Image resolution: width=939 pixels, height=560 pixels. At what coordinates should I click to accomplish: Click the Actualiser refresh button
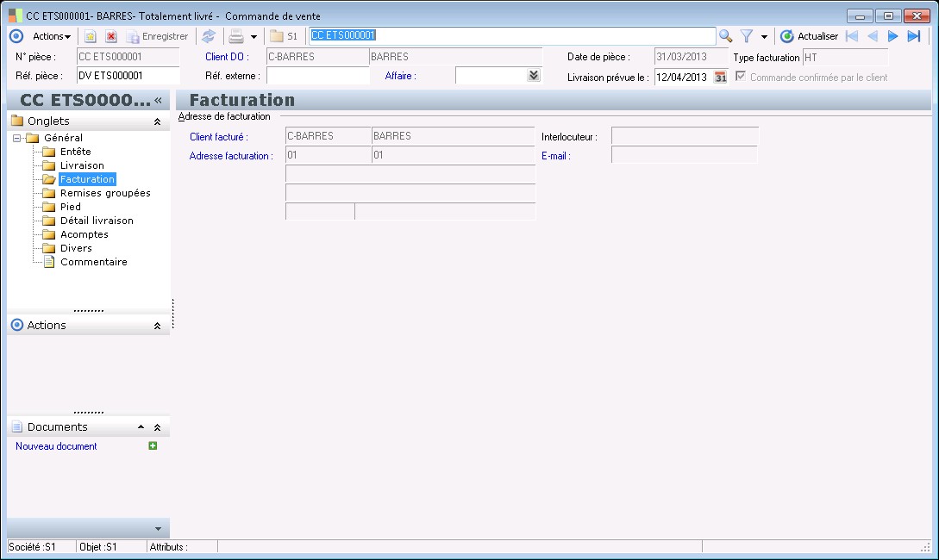click(x=809, y=36)
